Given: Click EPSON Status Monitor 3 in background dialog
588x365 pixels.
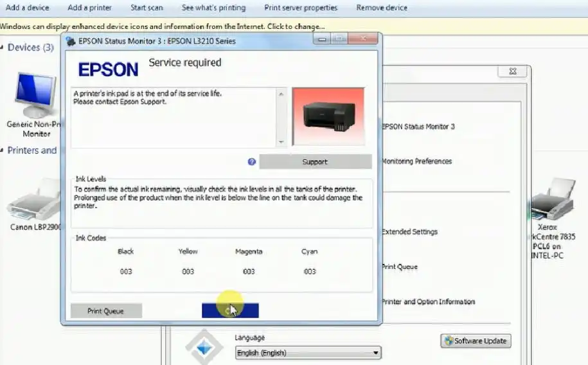Looking at the screenshot, I should (418, 127).
